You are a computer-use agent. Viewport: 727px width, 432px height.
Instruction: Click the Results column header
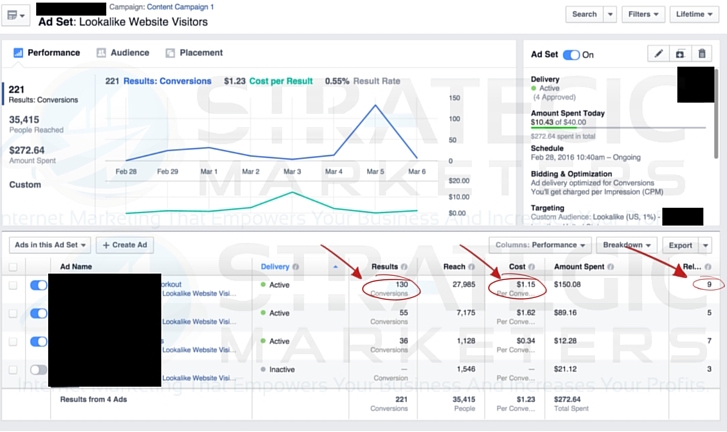click(384, 267)
